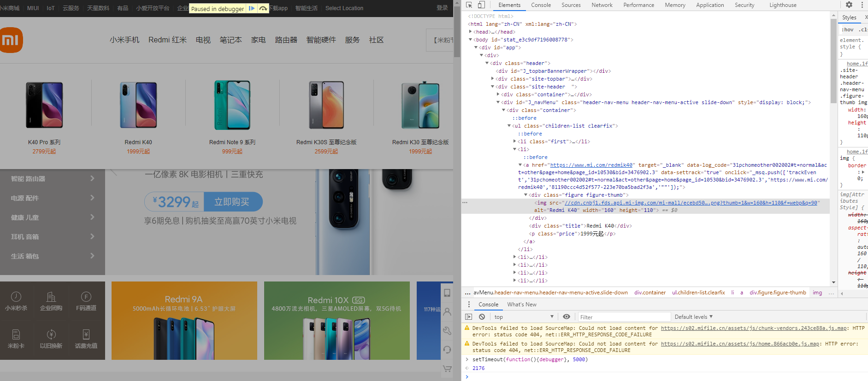
Task: Expand the li class="first" node
Action: click(514, 141)
